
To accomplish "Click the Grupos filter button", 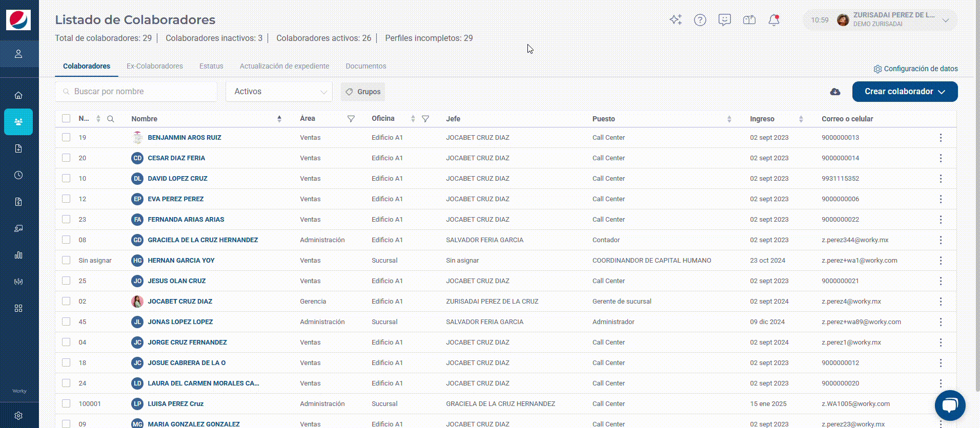I will (x=363, y=92).
